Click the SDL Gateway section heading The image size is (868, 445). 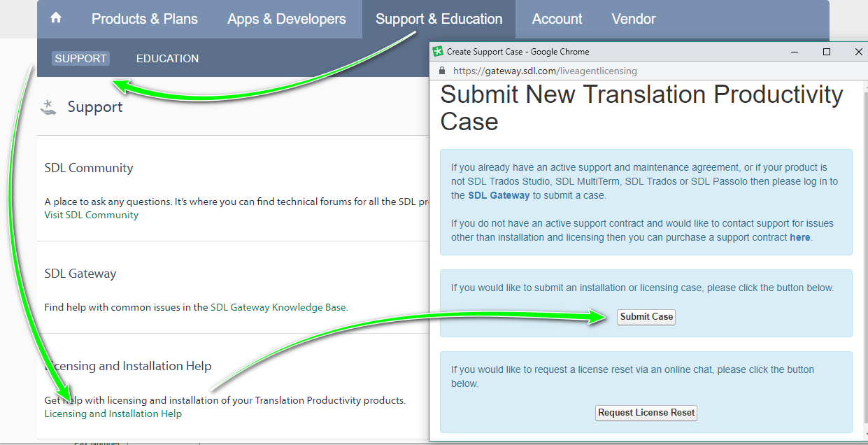click(80, 274)
